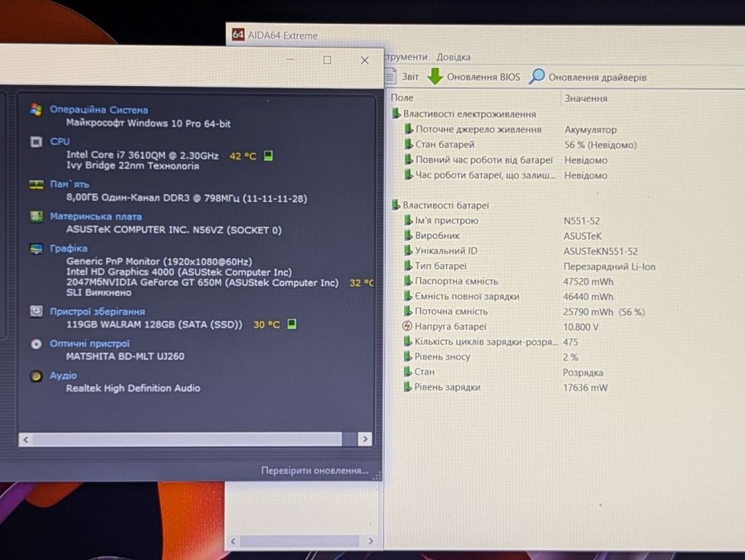Click the green temperature indicator beside 30 °C
Screen dimensions: 745x560
291,324
